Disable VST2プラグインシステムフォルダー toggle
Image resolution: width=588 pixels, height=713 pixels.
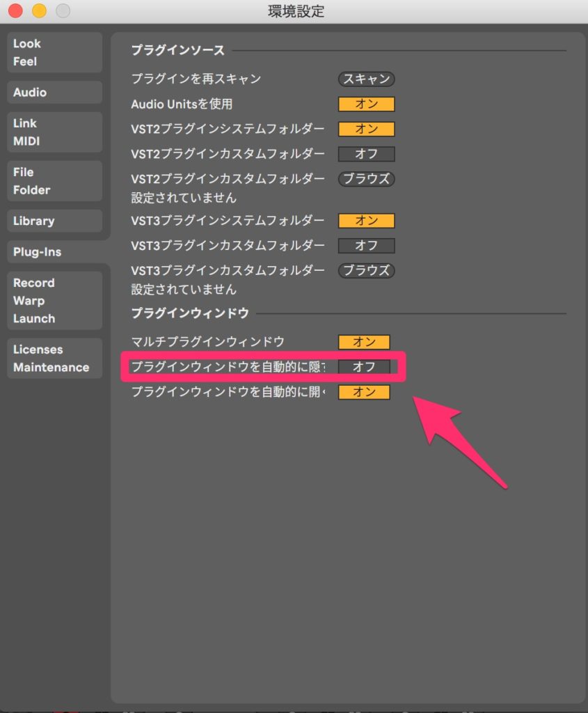(x=366, y=130)
